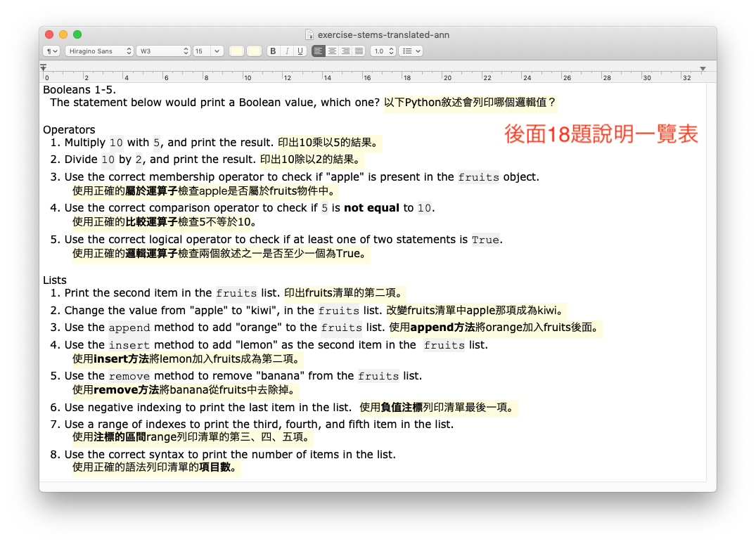Open the paragraph styles menu
Image resolution: width=756 pixels, height=544 pixels.
tap(51, 51)
